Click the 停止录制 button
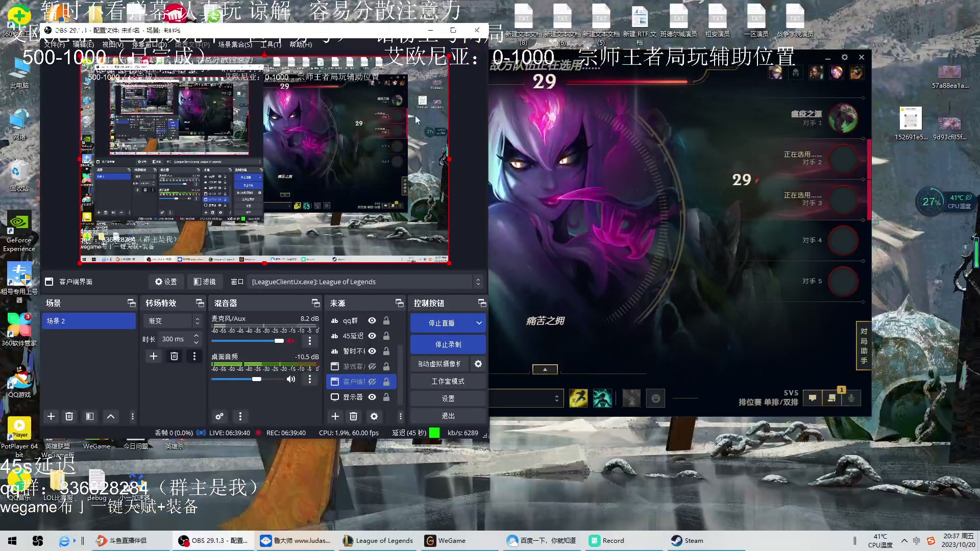This screenshot has height=551, width=980. [448, 344]
